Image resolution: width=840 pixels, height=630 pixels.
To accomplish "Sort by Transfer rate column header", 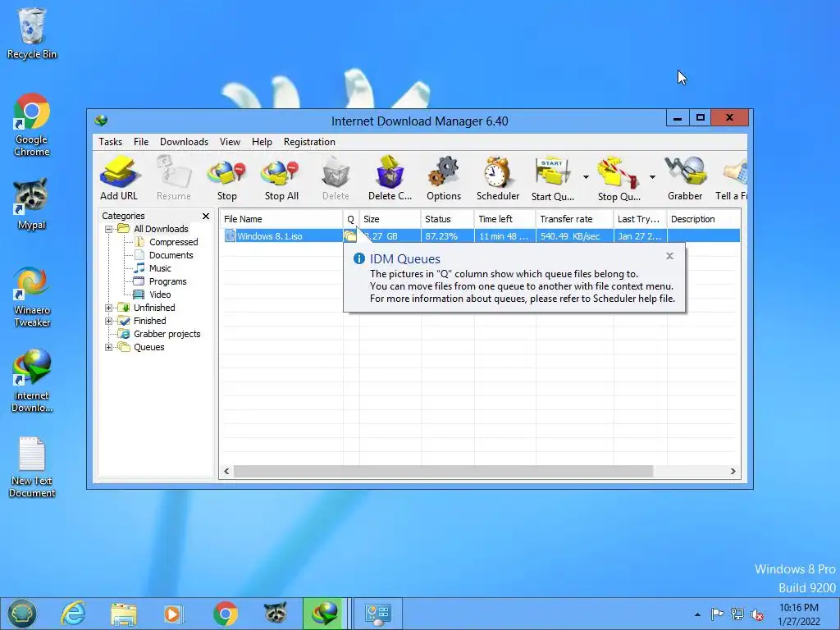I will [x=574, y=219].
